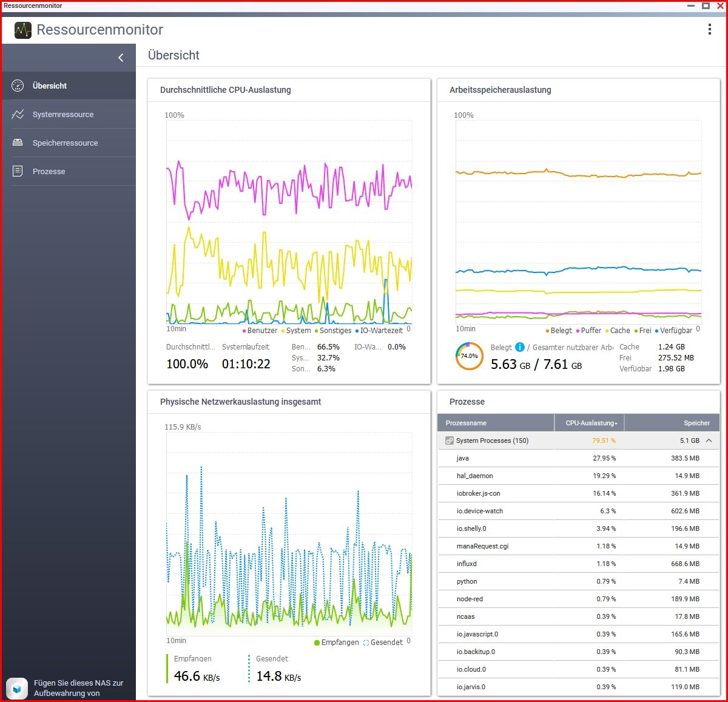Screen dimensions: 728x702
Task: Toggle the Sonstiges legend entry in CPU chart
Action: pyautogui.click(x=333, y=331)
